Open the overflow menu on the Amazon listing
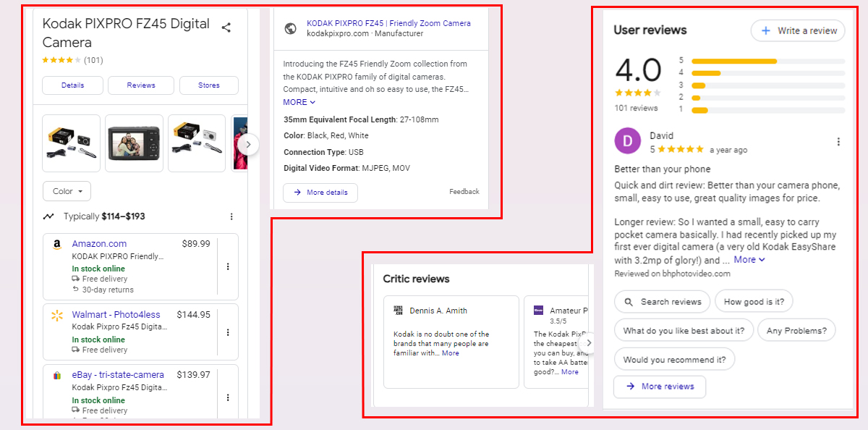Screen dimensions: 868x430 (228, 266)
